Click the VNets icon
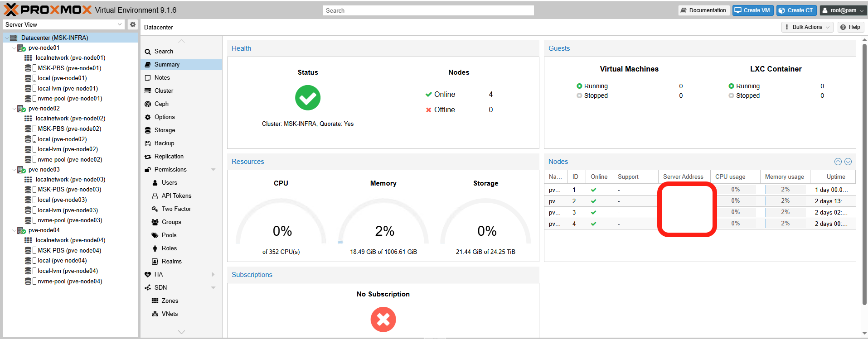868x339 pixels. (155, 314)
